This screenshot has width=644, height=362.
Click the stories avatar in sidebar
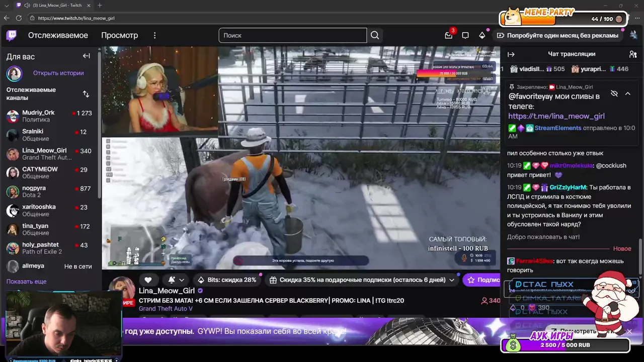point(14,73)
